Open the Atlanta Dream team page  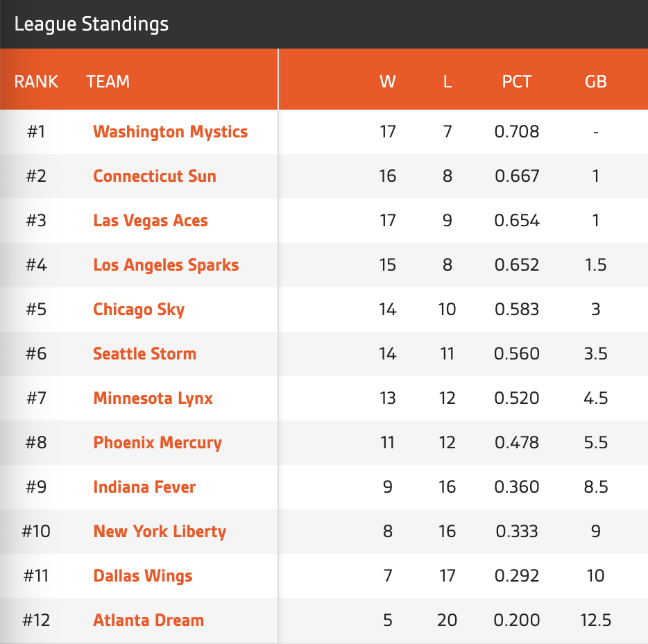pyautogui.click(x=148, y=620)
